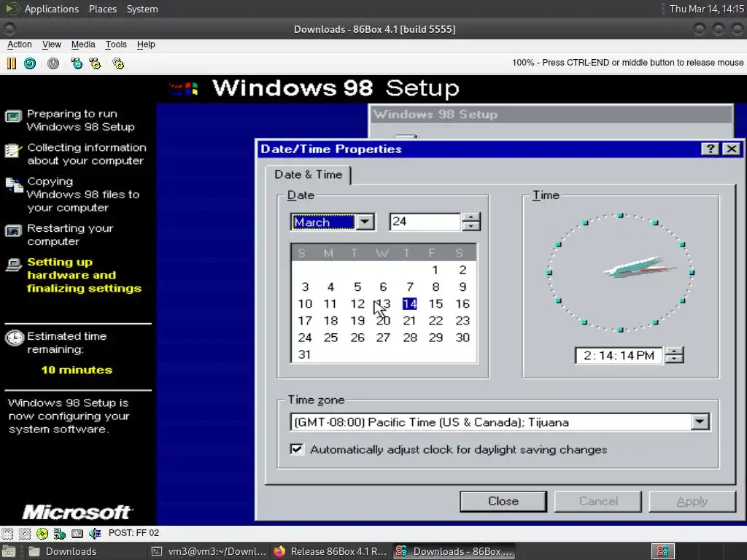
Task: Expand the Time zone dropdown arrow
Action: (x=700, y=421)
